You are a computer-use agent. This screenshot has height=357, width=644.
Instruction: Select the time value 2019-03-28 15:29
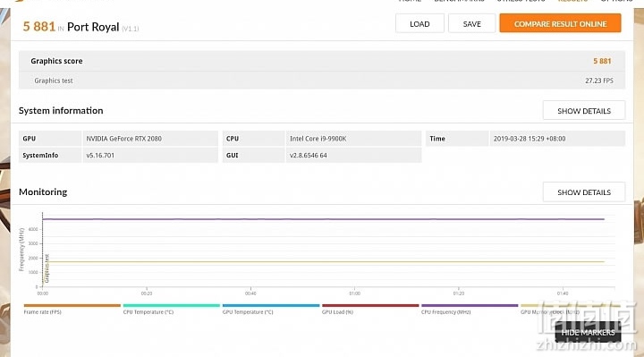[557, 139]
